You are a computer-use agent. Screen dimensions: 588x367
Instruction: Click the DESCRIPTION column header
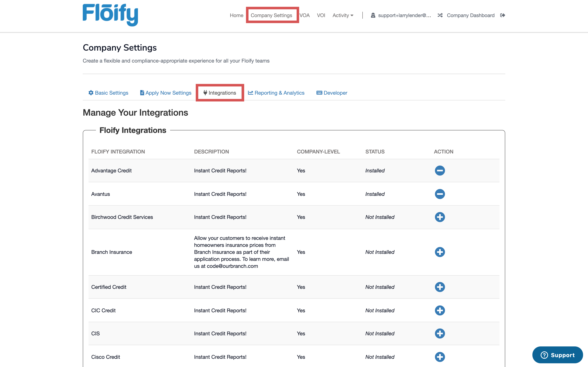tap(211, 151)
